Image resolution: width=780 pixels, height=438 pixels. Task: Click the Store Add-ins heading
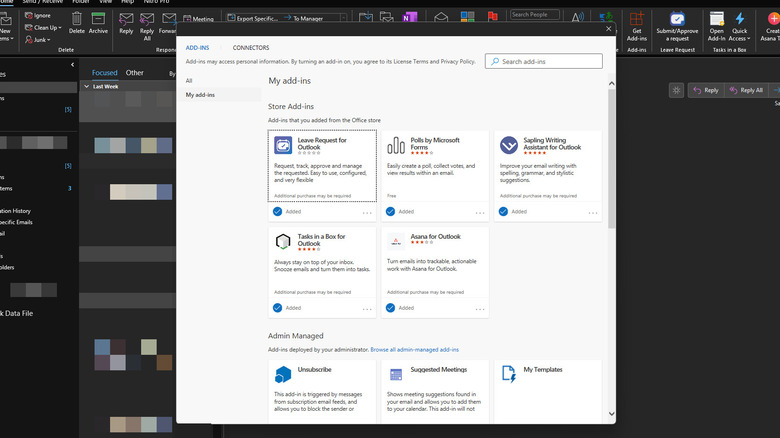pyautogui.click(x=291, y=107)
